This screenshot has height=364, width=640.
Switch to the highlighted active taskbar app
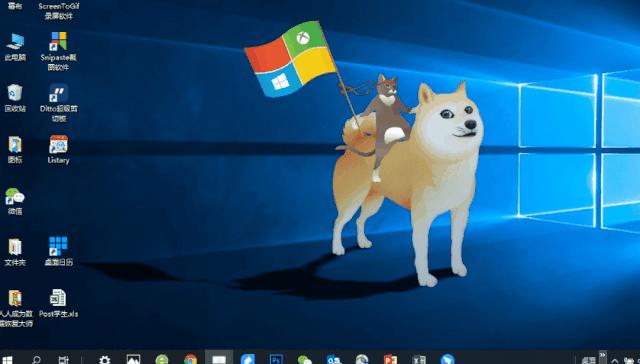tap(219, 357)
